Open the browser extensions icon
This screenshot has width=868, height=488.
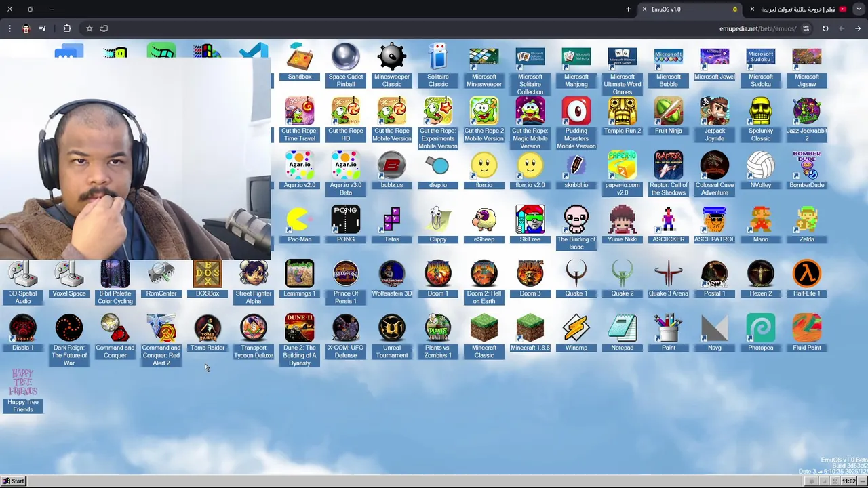66,28
